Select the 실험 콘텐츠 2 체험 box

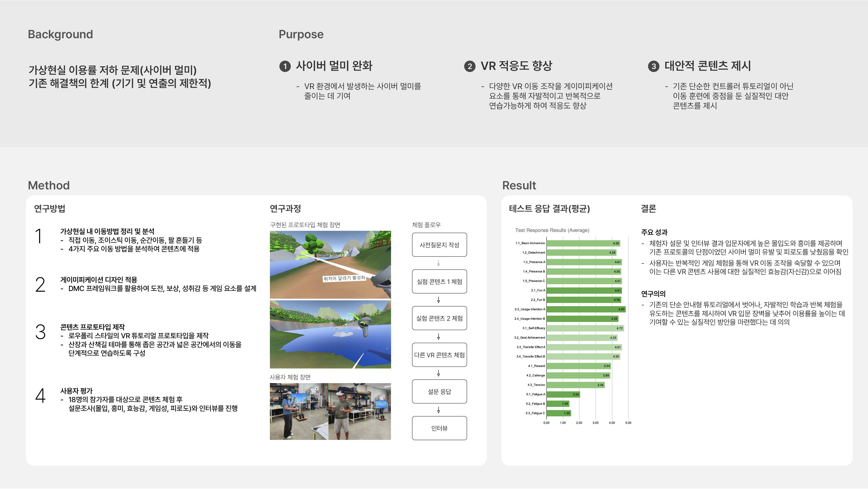[x=439, y=318]
